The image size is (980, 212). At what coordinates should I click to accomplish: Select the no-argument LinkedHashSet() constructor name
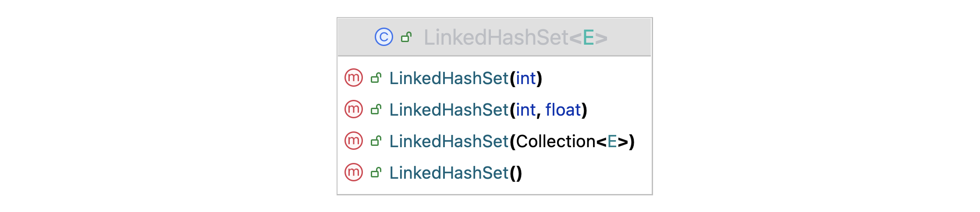pos(449,173)
